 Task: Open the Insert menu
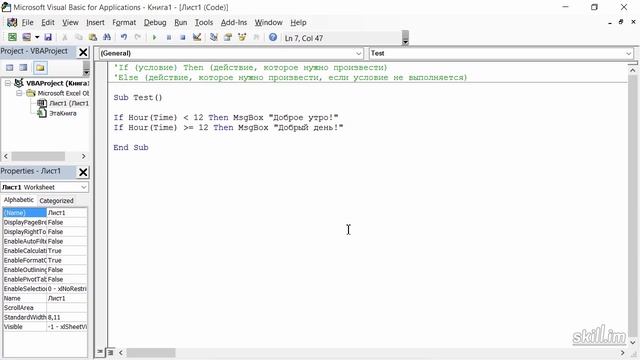(95, 22)
